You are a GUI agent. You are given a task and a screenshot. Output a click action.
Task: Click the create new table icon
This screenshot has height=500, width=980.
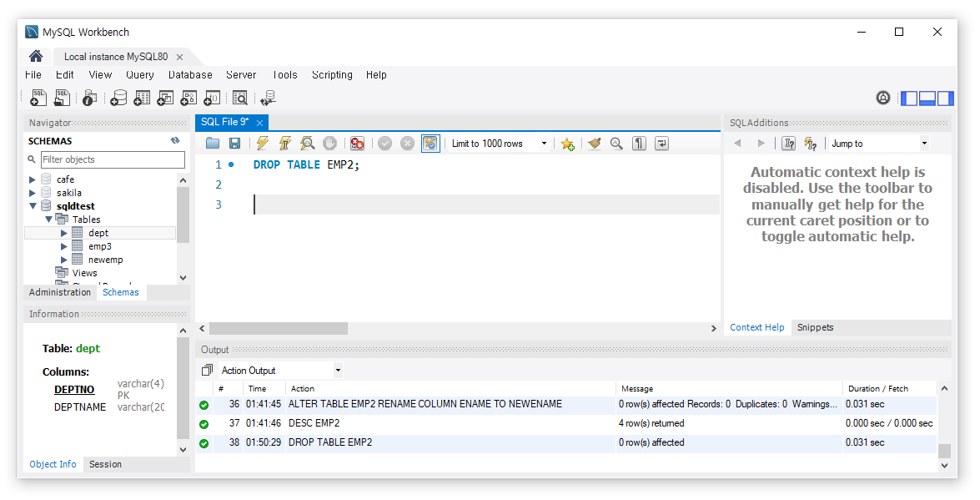(x=142, y=98)
